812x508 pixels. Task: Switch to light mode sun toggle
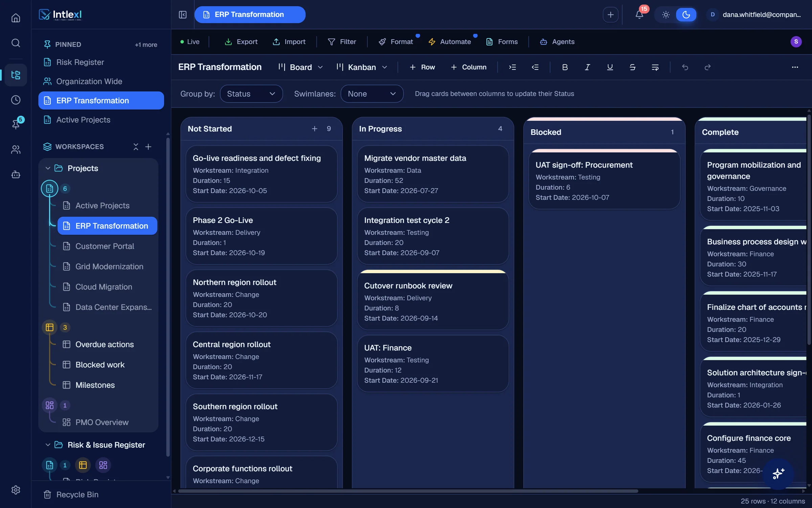tap(666, 15)
